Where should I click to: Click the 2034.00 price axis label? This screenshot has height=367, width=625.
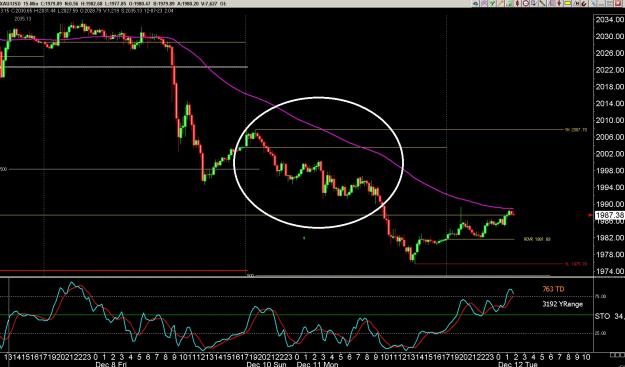609,20
